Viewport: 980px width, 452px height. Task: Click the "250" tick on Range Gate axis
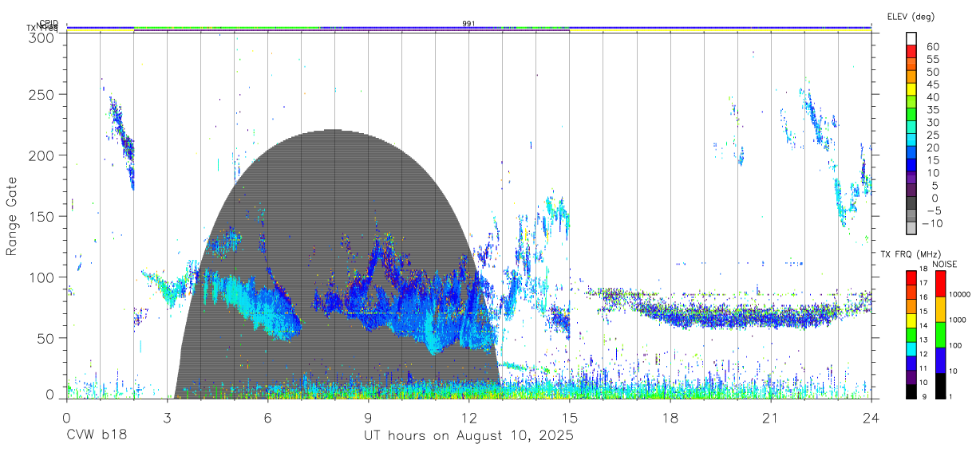pyautogui.click(x=41, y=94)
